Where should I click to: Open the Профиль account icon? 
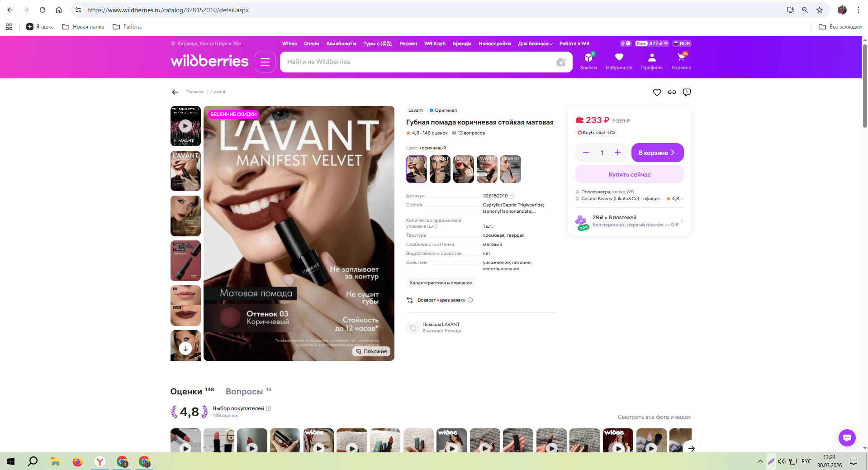(652, 61)
